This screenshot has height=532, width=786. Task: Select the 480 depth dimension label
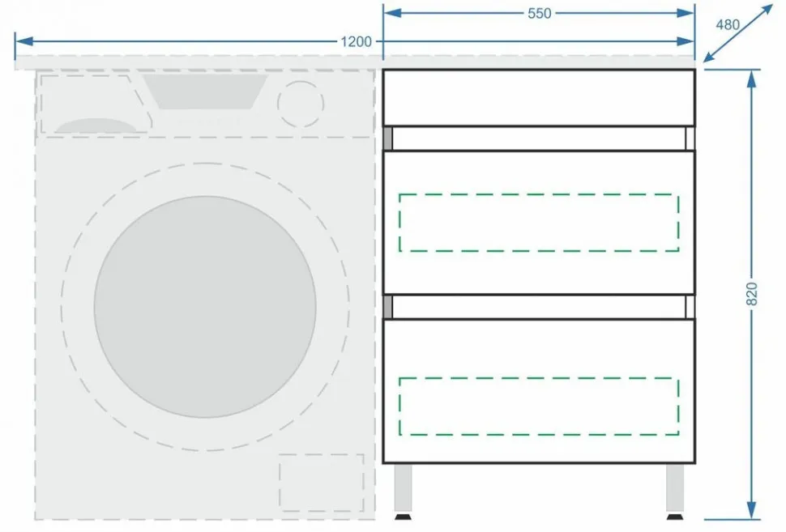tap(727, 25)
